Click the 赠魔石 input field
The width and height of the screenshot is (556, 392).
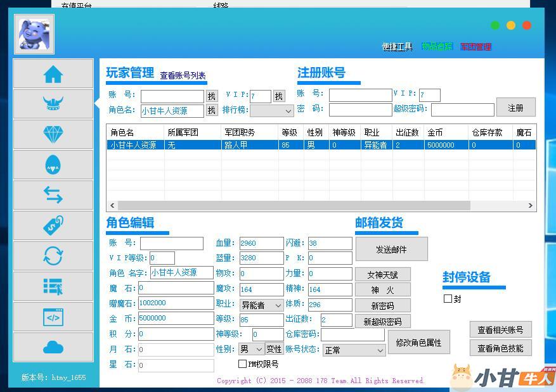tap(176, 303)
